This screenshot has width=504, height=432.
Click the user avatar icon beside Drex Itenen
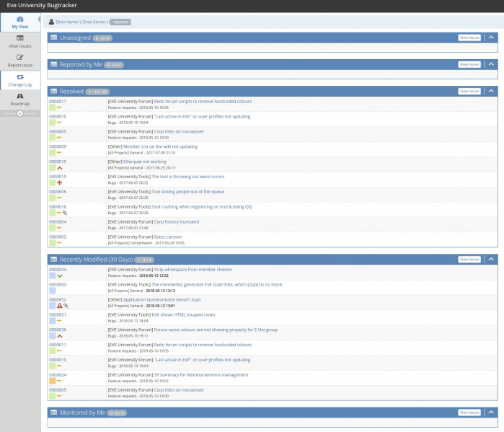(50, 22)
